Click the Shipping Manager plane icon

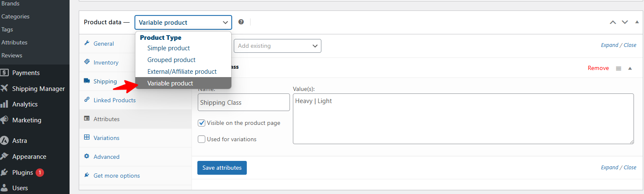[x=4, y=88]
